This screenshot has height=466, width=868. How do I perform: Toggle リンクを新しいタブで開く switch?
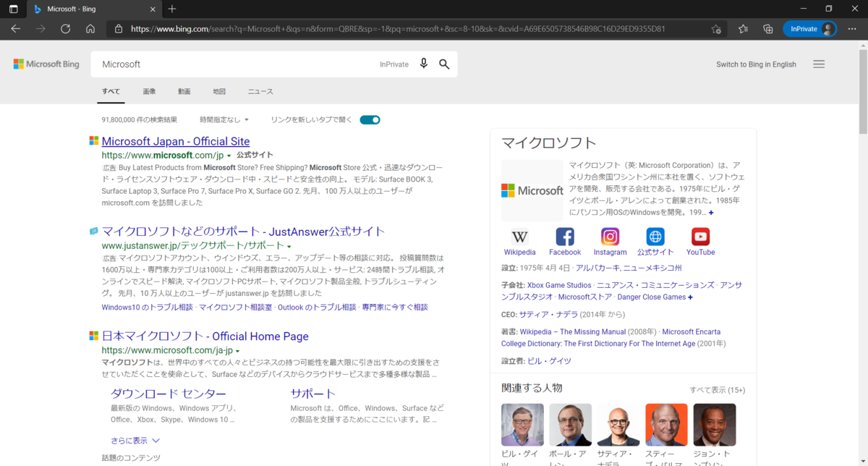(x=370, y=119)
